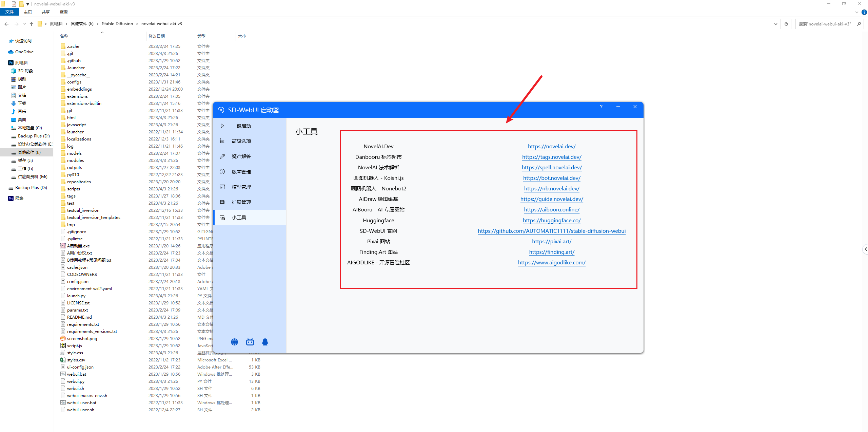Switch to 高级选项 launcher tab
Screen dimensions: 868x432
pyautogui.click(x=250, y=141)
